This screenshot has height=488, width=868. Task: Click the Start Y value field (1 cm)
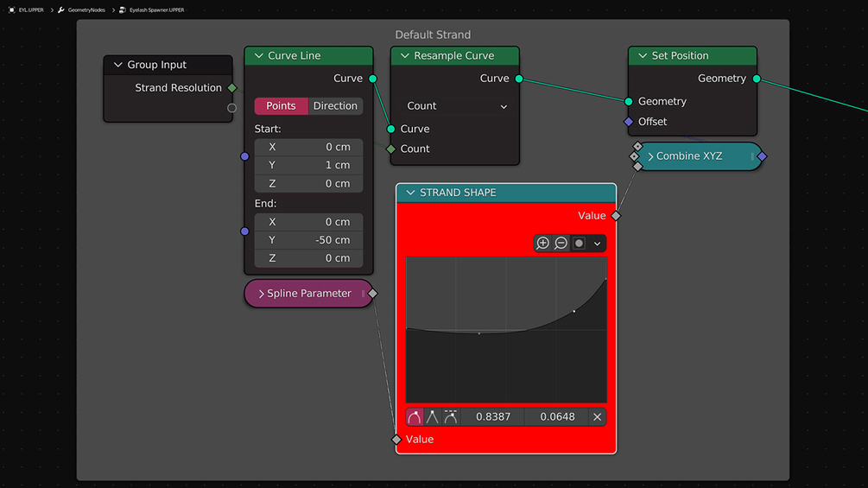click(x=309, y=165)
